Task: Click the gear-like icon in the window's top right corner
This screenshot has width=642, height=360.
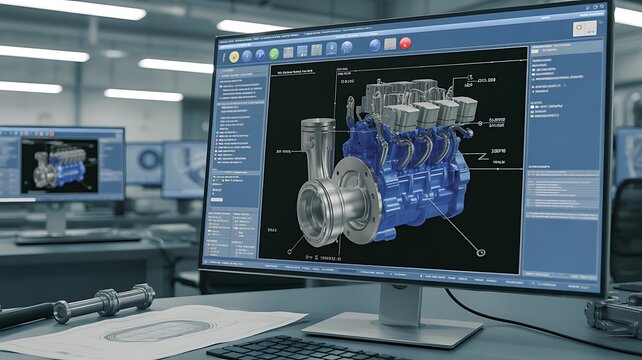Action: (x=602, y=7)
